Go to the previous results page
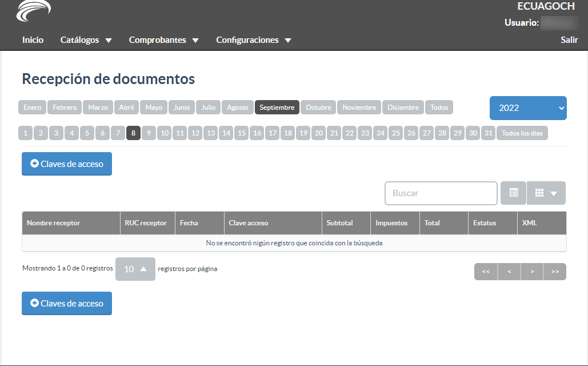 tap(509, 272)
